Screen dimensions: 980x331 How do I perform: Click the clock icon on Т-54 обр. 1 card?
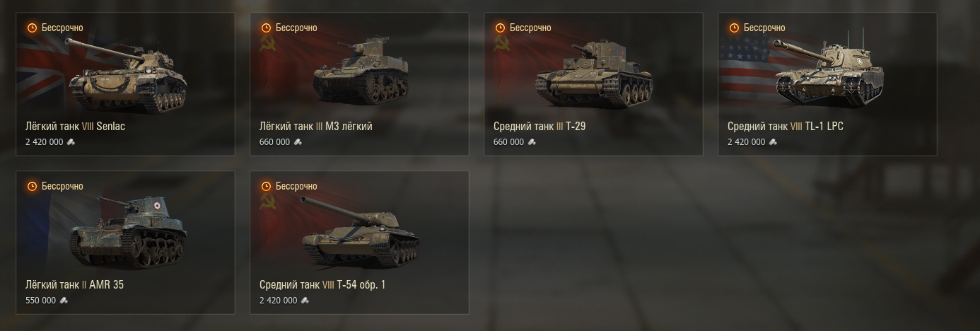[266, 186]
